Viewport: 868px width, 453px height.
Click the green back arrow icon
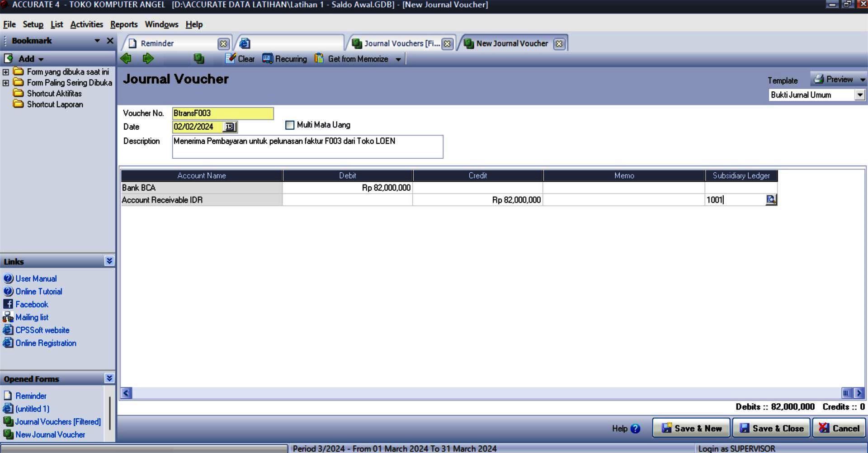coord(126,58)
